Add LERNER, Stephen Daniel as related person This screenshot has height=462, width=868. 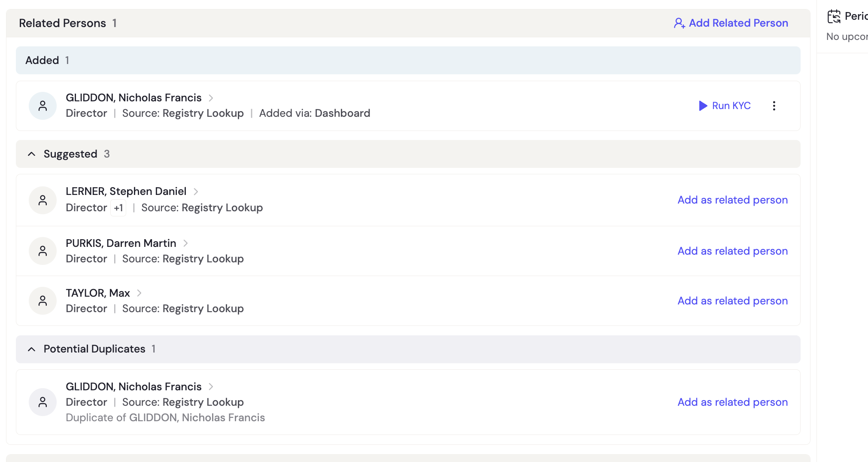tap(732, 200)
